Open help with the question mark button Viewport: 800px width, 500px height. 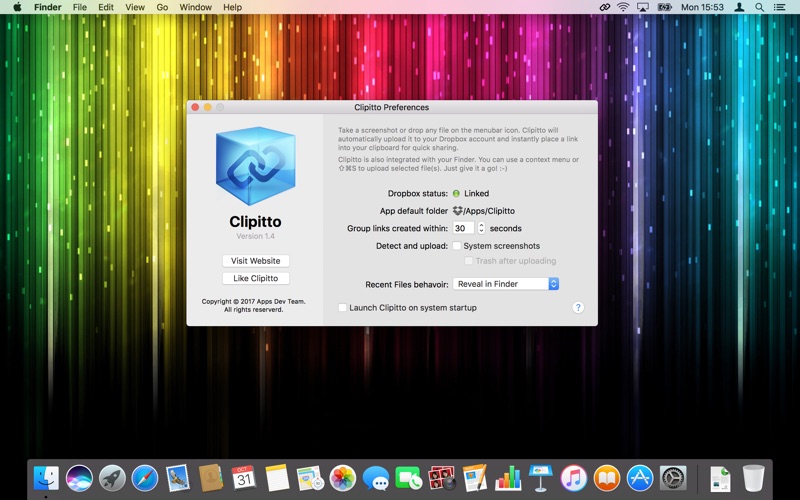point(578,308)
